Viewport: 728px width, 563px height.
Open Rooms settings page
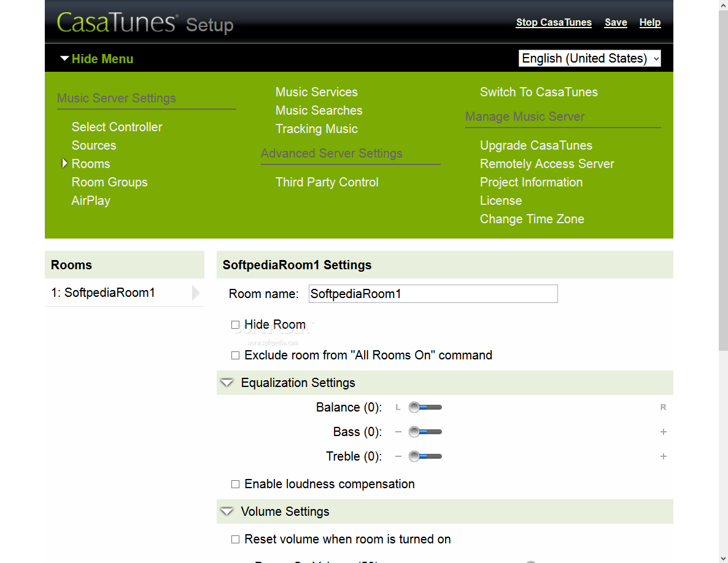click(x=91, y=164)
